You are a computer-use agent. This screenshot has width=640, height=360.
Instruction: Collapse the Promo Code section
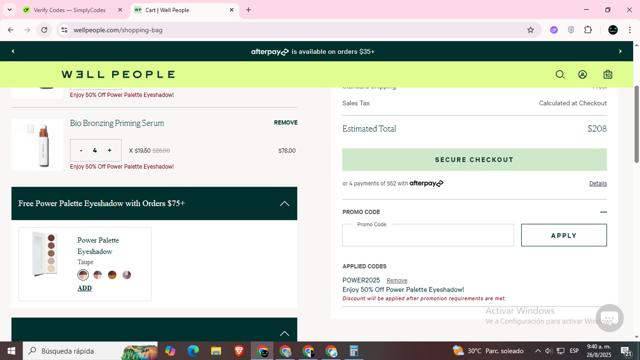point(603,212)
